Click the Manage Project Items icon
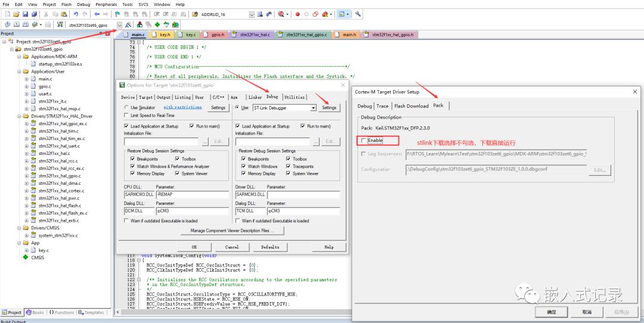Image resolution: width=644 pixels, height=323 pixels. (140, 25)
